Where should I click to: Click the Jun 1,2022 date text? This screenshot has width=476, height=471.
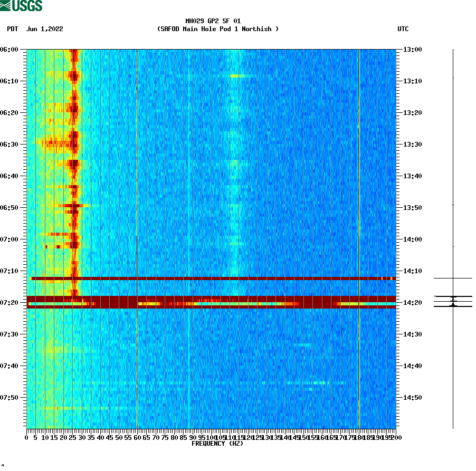tap(45, 30)
